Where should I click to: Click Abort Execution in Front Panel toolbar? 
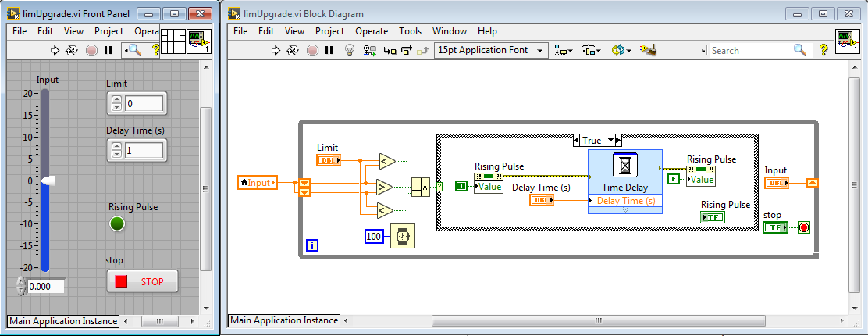(x=91, y=51)
